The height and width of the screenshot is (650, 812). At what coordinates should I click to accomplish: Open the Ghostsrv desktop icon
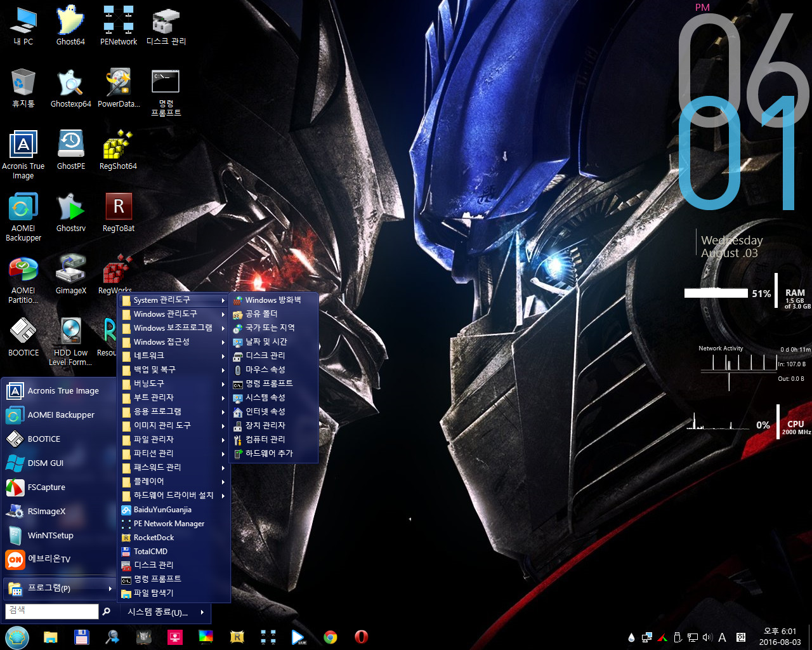click(x=70, y=212)
